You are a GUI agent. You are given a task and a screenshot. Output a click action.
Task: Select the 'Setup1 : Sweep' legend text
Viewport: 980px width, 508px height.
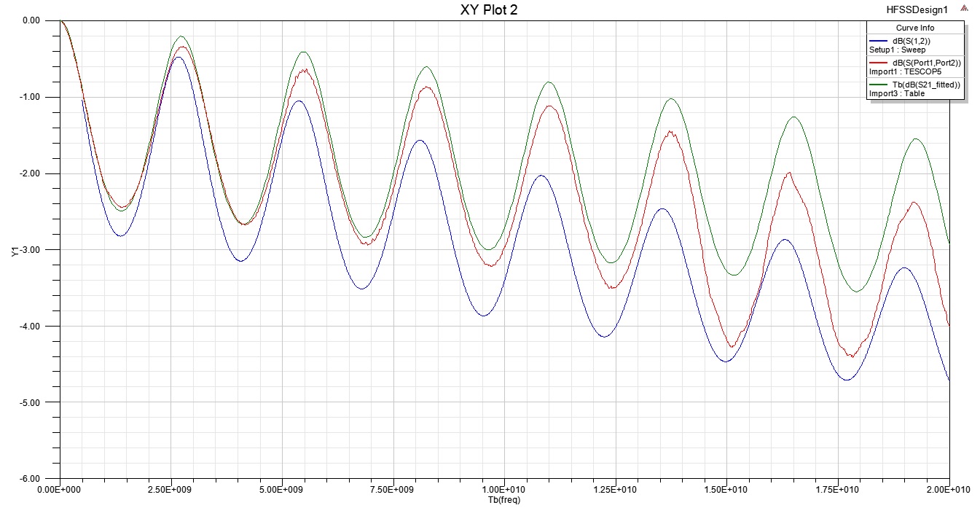coord(897,50)
